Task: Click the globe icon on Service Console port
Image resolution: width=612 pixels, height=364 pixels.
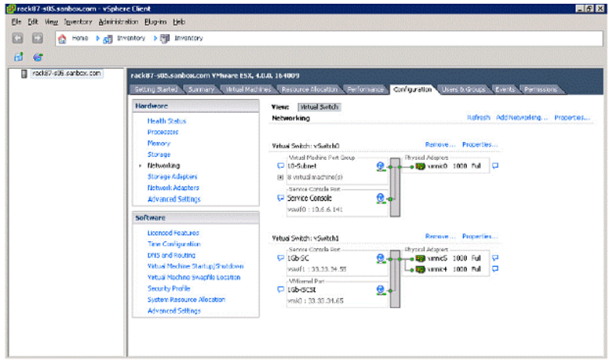Action: point(380,199)
